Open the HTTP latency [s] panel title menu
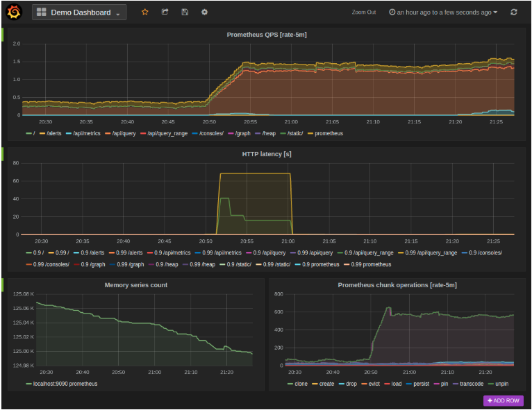532x410 pixels. pyautogui.click(x=267, y=153)
